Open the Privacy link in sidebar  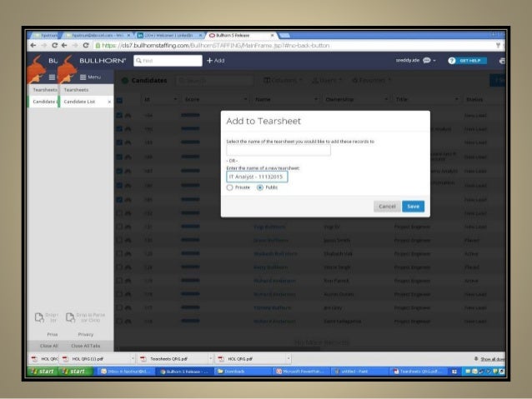click(x=86, y=334)
